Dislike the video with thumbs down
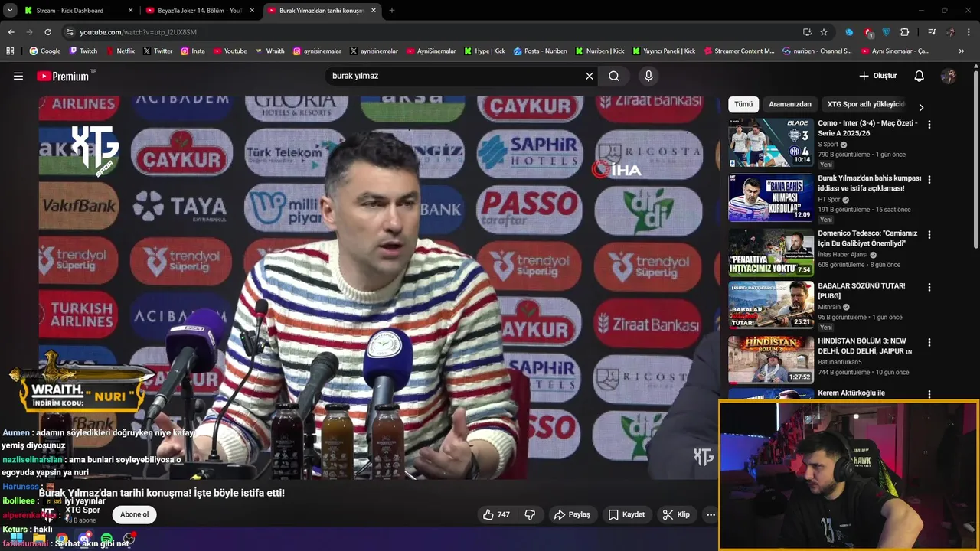 click(530, 514)
